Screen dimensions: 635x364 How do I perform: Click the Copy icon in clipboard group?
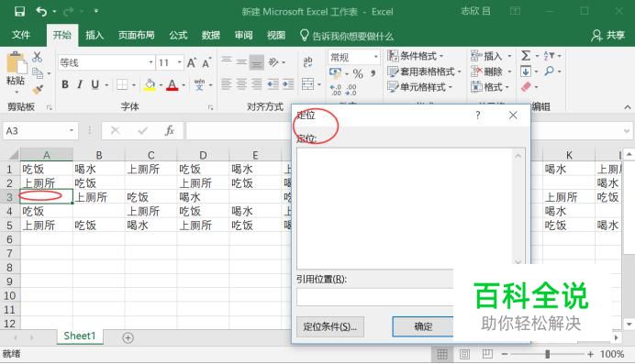pos(38,73)
